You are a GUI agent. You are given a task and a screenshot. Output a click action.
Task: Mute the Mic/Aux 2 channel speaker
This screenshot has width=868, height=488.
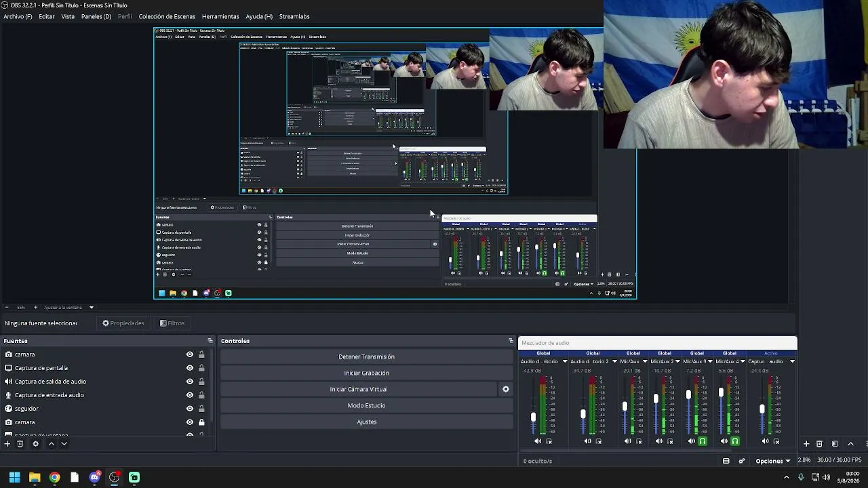[x=658, y=441]
